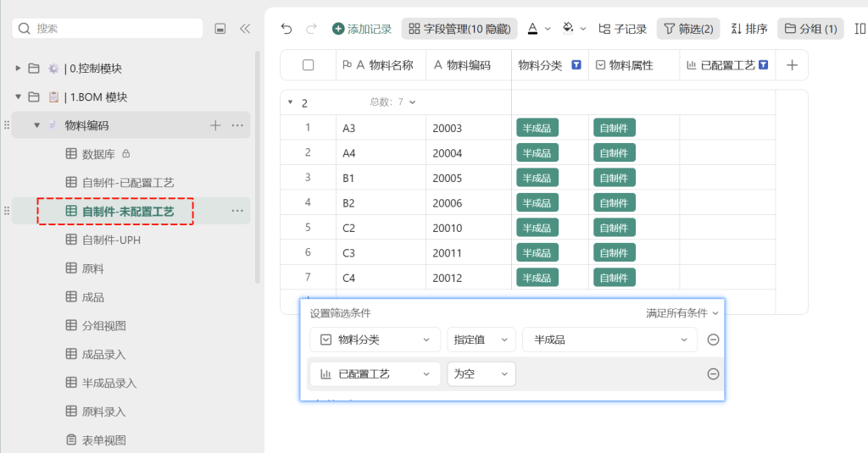Viewport: 868px width, 453px height.
Task: Open the 已配置工艺 field dropdown in filter
Action: [375, 374]
